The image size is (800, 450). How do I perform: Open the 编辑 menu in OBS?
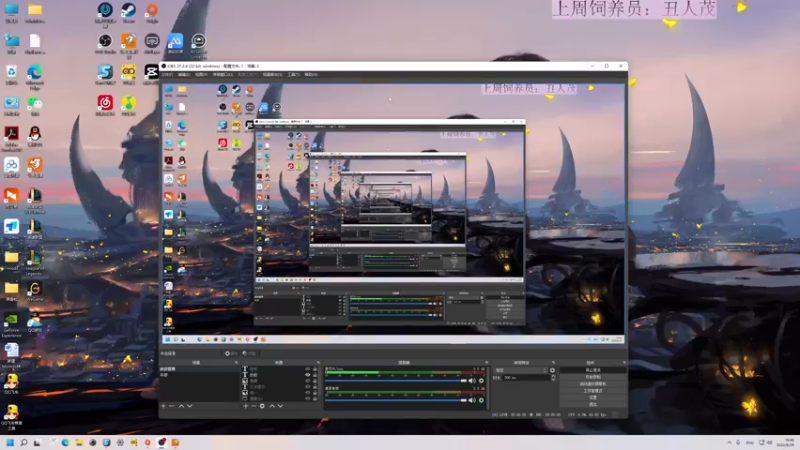click(184, 74)
